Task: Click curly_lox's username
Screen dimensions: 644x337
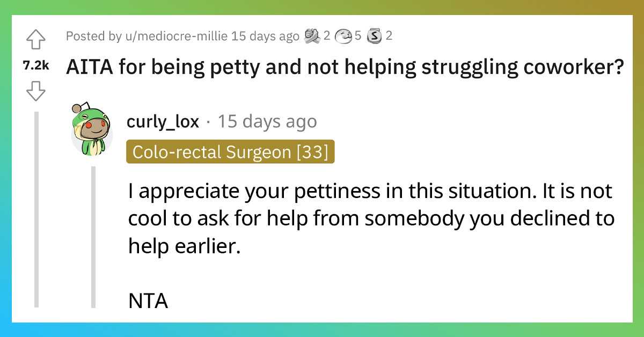Action: [x=162, y=121]
